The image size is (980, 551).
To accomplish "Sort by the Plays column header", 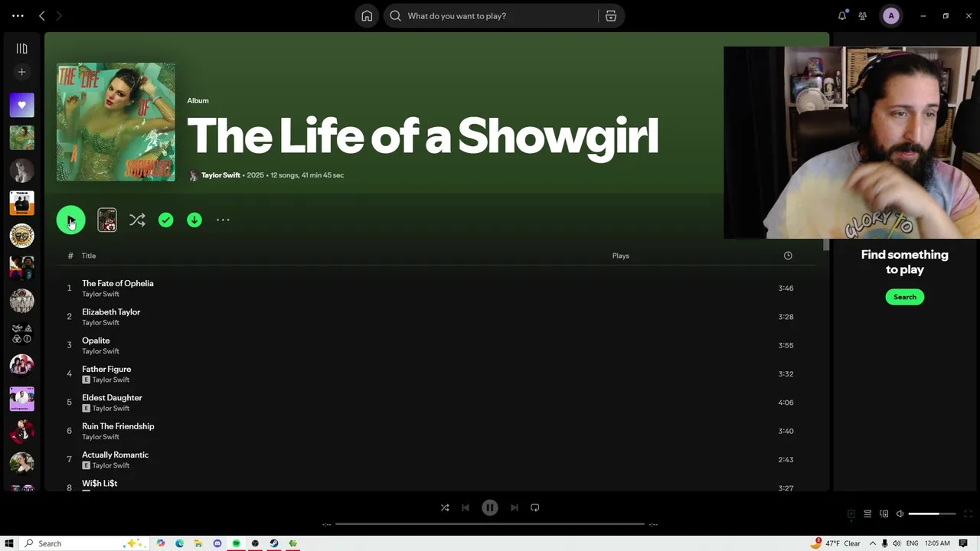I will click(621, 256).
